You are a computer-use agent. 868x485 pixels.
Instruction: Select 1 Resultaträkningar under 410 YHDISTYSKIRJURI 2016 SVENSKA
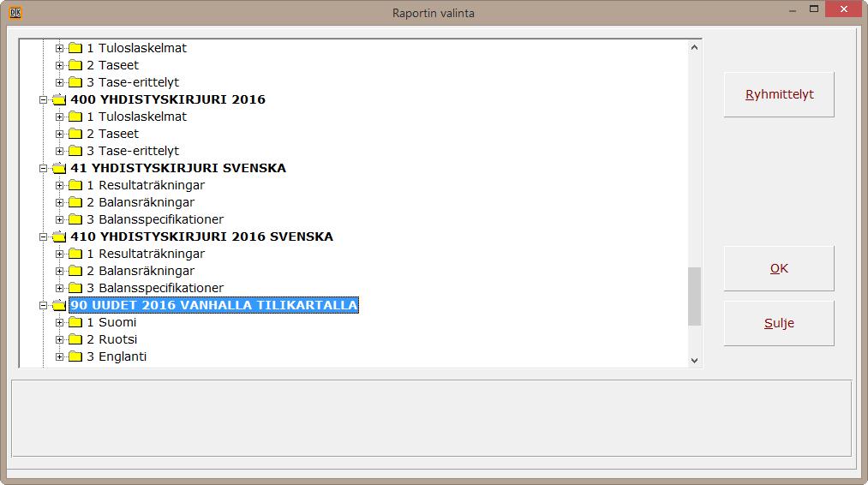[146, 254]
